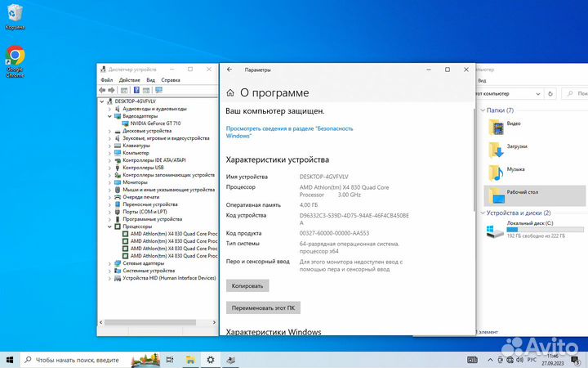Click the Копировать button

click(x=247, y=285)
